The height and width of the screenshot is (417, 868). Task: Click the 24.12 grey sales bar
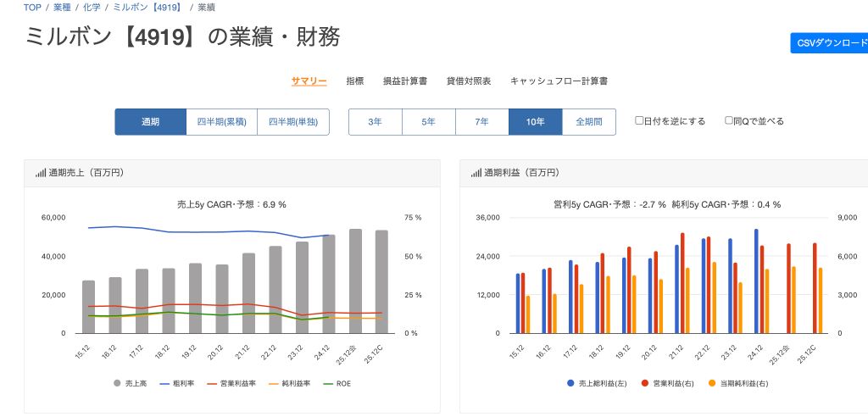point(328,284)
